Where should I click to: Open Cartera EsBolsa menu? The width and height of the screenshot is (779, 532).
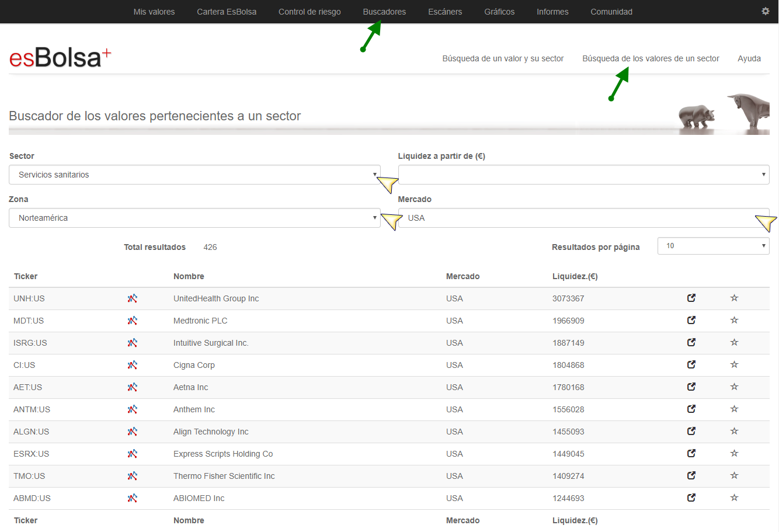(227, 12)
